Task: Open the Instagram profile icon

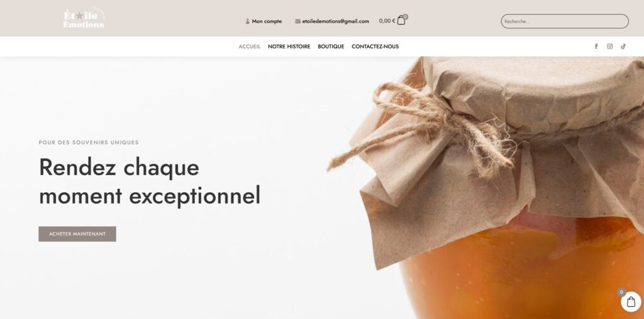Action: click(x=610, y=46)
